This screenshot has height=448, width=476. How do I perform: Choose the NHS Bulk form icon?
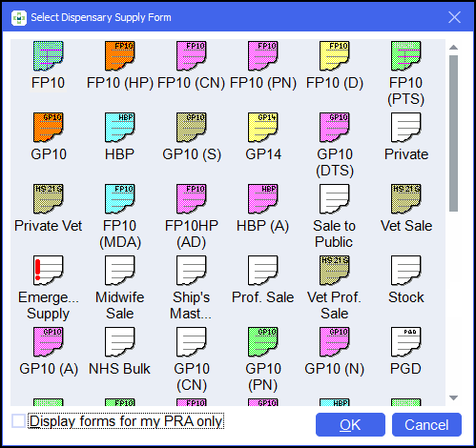(120, 342)
